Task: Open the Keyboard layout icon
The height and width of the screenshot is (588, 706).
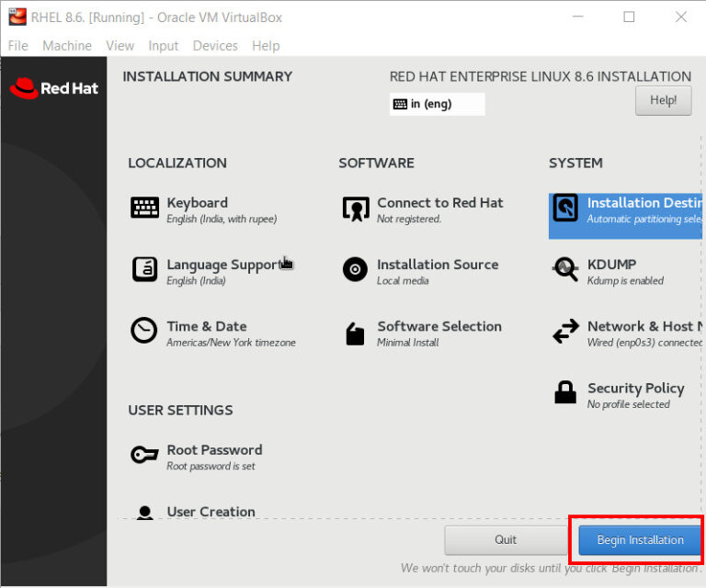Action: (144, 209)
